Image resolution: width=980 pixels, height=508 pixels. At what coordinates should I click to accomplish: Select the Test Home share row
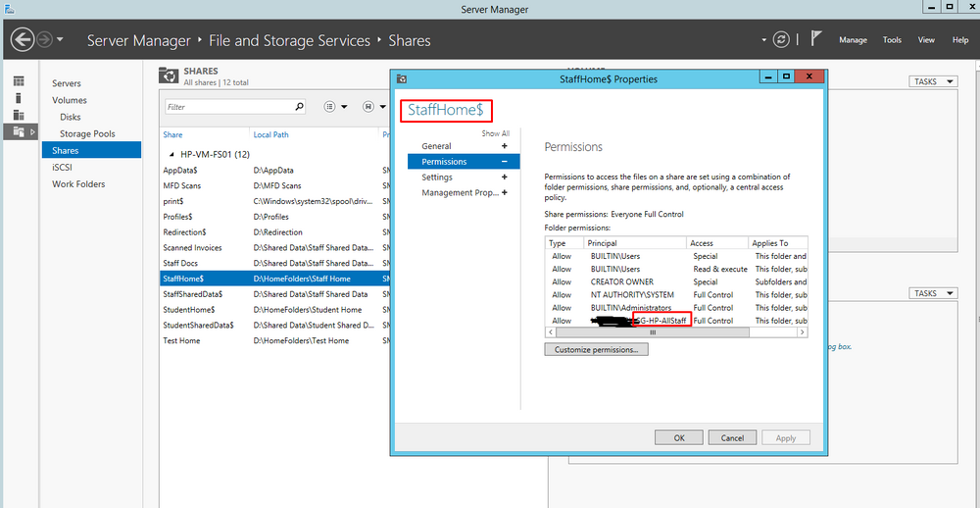coord(275,341)
